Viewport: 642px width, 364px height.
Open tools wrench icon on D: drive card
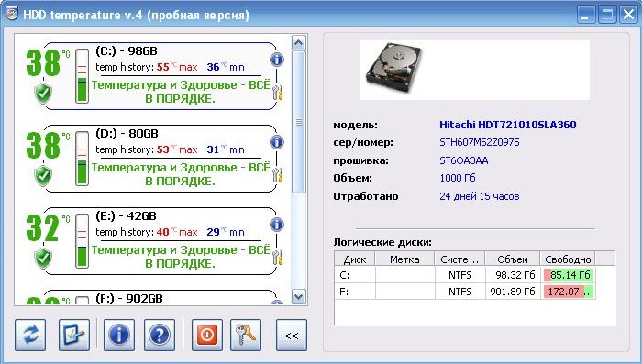click(278, 176)
